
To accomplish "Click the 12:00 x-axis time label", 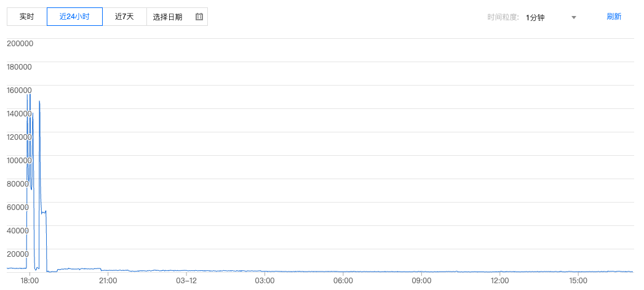I will coord(500,281).
